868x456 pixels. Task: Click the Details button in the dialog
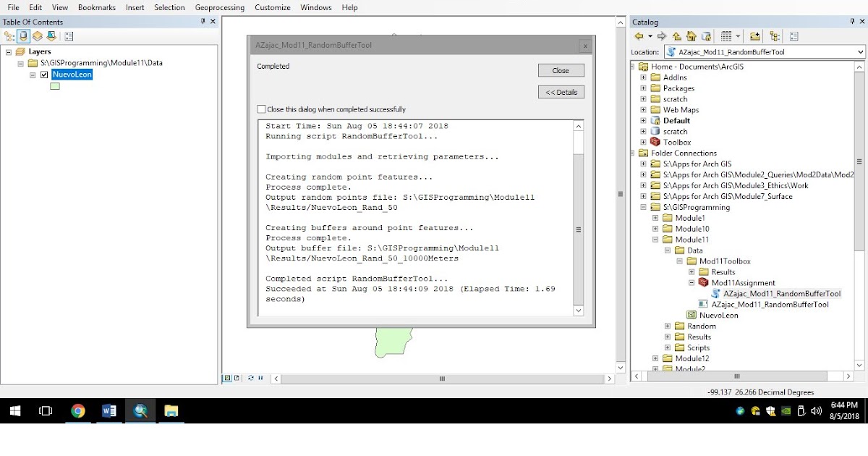561,90
